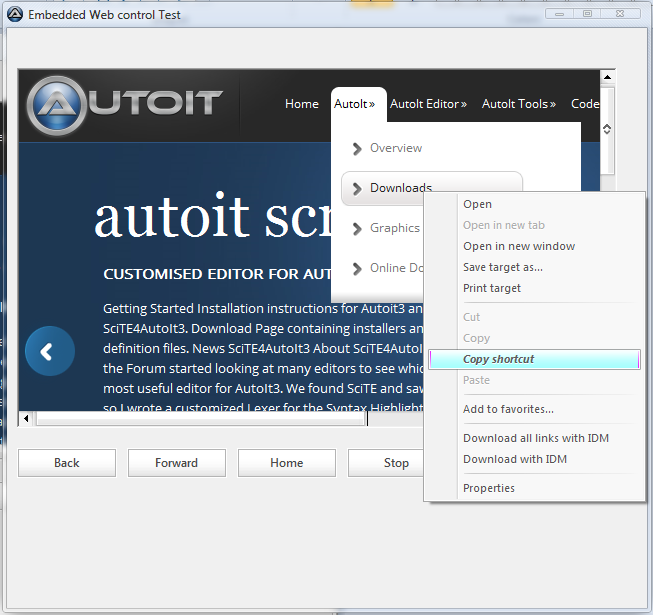Image resolution: width=653 pixels, height=615 pixels.
Task: Select Save target as... menu entry
Action: point(534,267)
